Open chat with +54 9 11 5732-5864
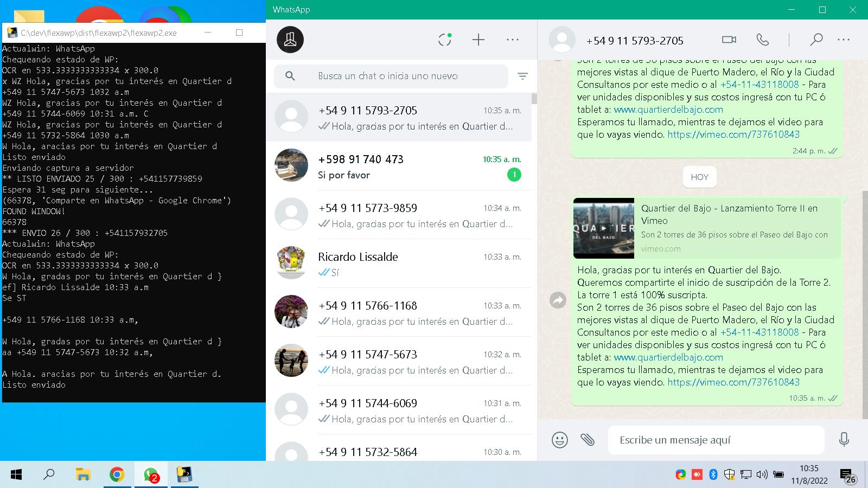The width and height of the screenshot is (868, 488). pyautogui.click(x=399, y=449)
